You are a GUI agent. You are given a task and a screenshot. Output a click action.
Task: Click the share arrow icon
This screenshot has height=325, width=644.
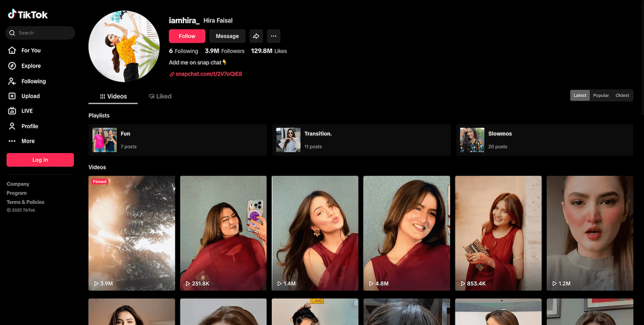pyautogui.click(x=256, y=36)
